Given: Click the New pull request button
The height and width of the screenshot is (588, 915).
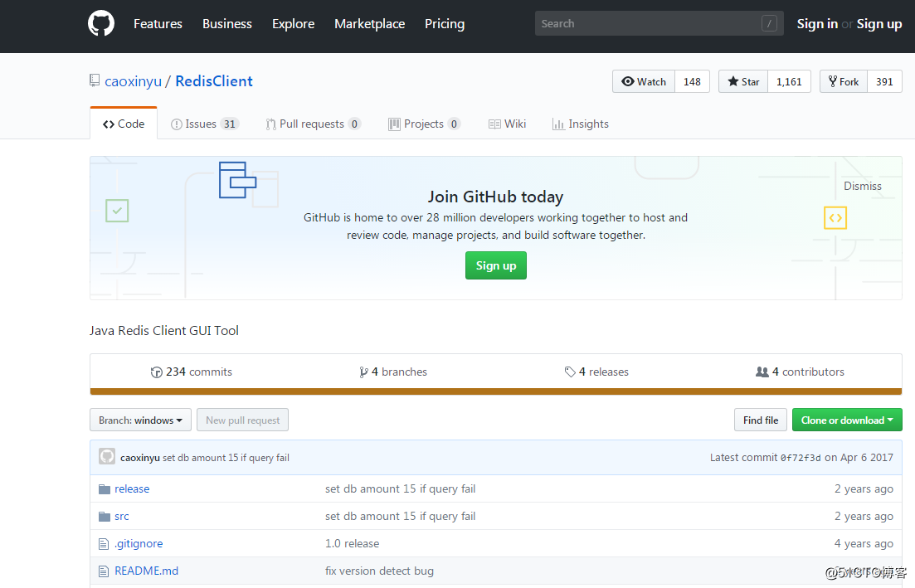Looking at the screenshot, I should [x=243, y=420].
